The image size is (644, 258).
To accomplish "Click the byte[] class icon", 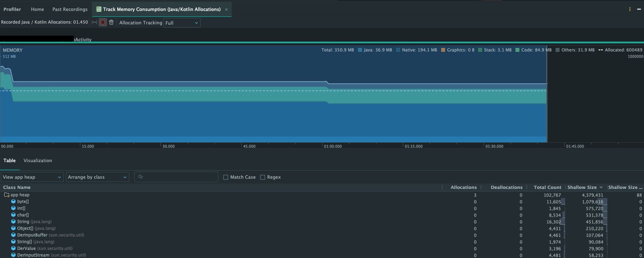I will tap(13, 201).
